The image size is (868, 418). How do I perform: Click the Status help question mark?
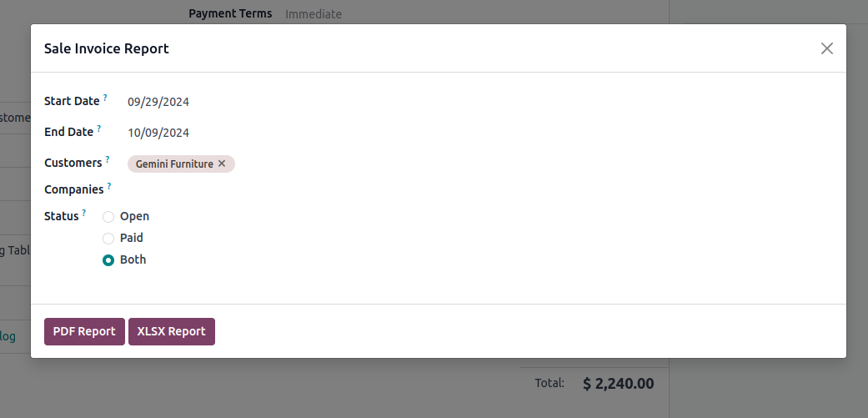coord(84,213)
